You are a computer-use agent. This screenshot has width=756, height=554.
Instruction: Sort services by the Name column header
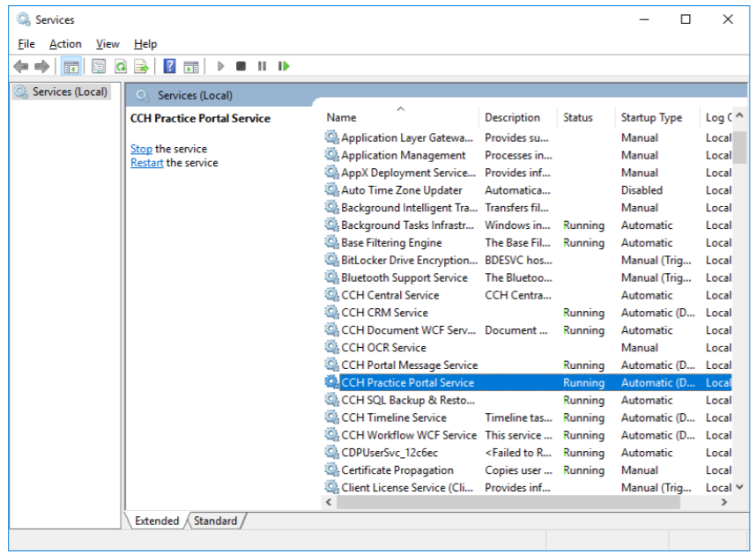402,117
